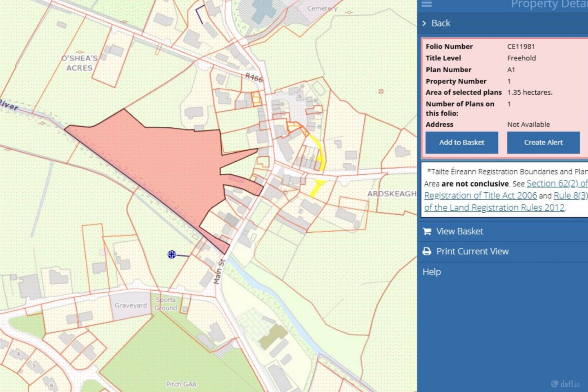Open the hamburger menu icon
The width and height of the screenshot is (588, 392).
pos(427,4)
